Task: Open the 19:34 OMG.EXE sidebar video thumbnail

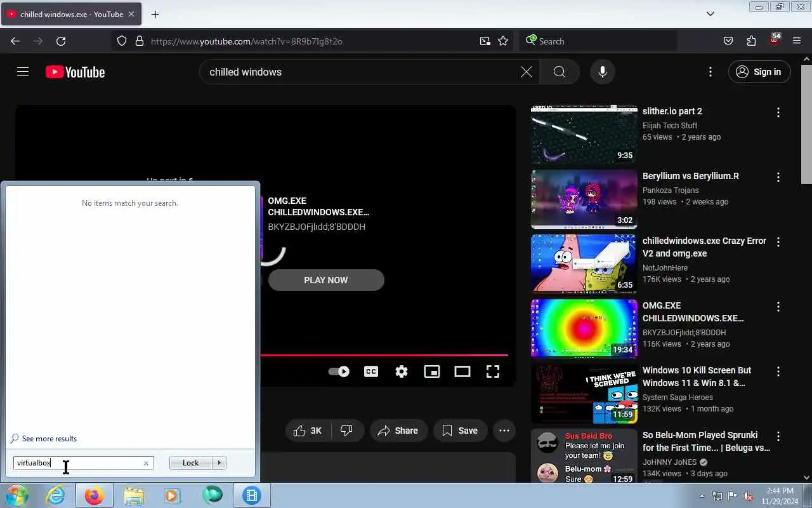Action: point(584,329)
